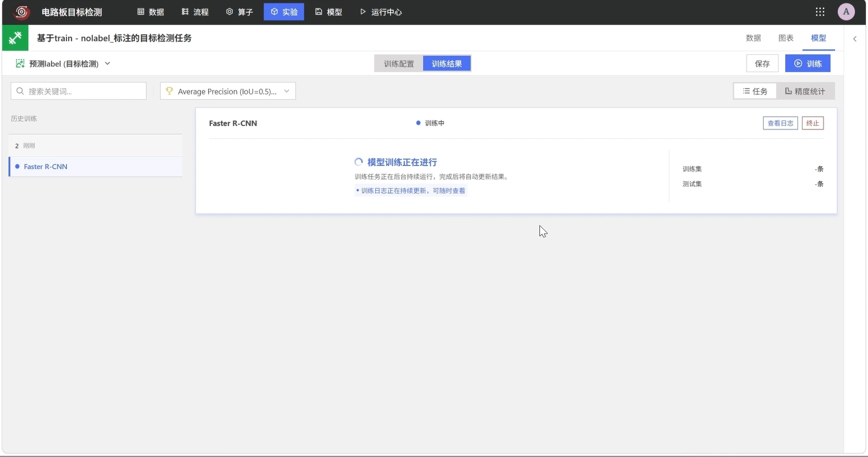Open the 流程 top navigation menu

point(195,12)
